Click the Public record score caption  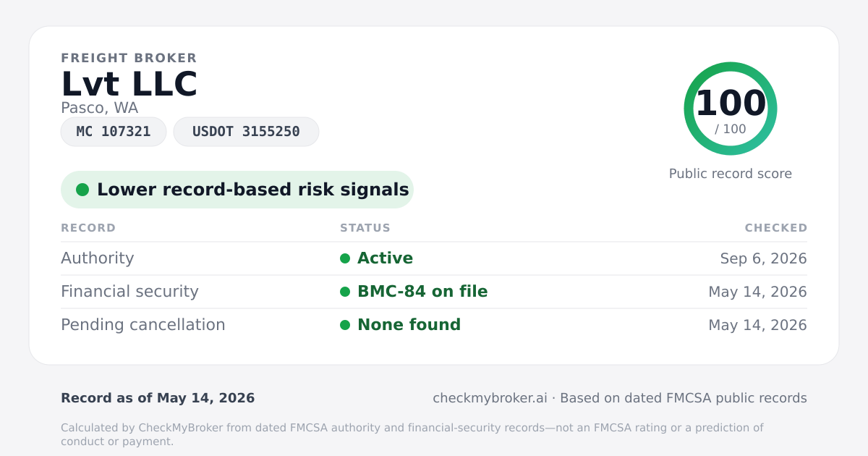point(731,174)
